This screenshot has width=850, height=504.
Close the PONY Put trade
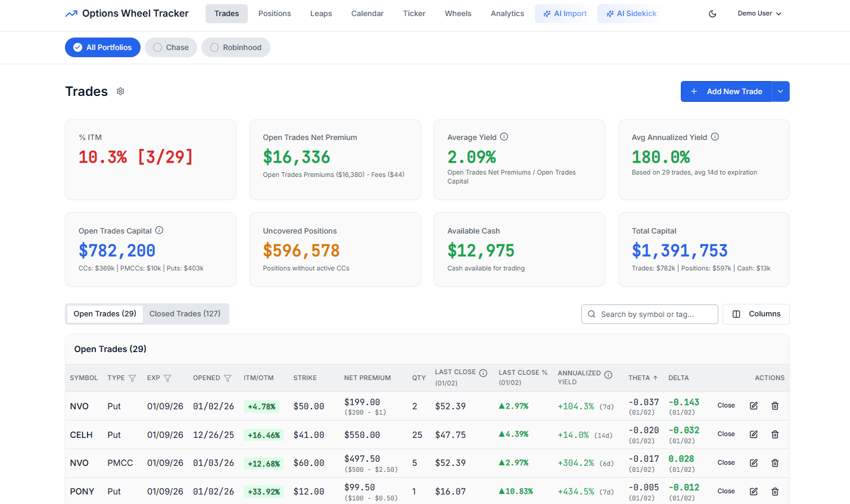726,491
